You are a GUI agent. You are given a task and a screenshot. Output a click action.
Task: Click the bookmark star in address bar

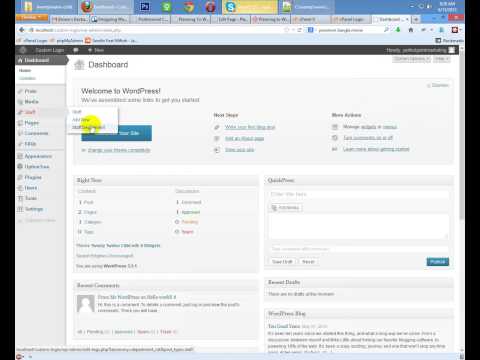pos(286,30)
